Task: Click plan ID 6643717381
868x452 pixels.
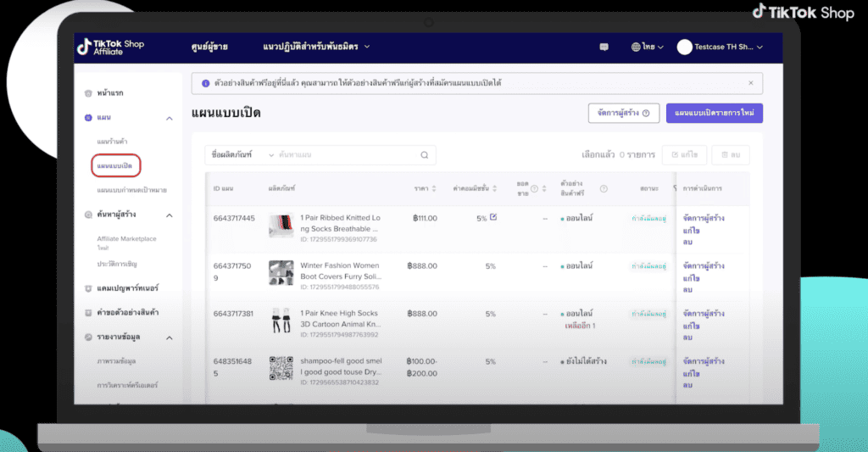Action: (234, 314)
